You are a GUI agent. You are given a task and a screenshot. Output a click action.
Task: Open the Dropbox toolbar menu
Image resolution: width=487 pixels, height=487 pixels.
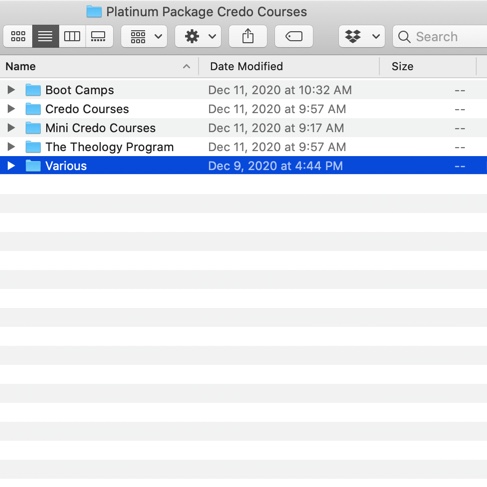click(362, 36)
